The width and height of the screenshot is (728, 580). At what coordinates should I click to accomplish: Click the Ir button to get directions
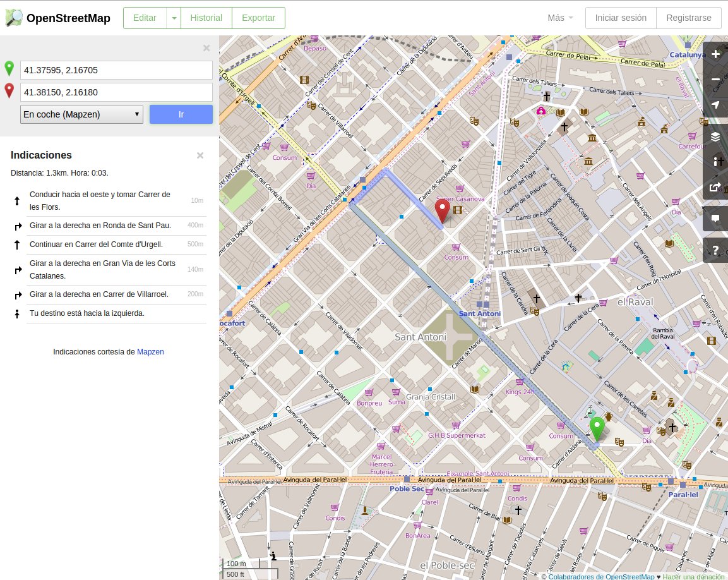click(181, 114)
